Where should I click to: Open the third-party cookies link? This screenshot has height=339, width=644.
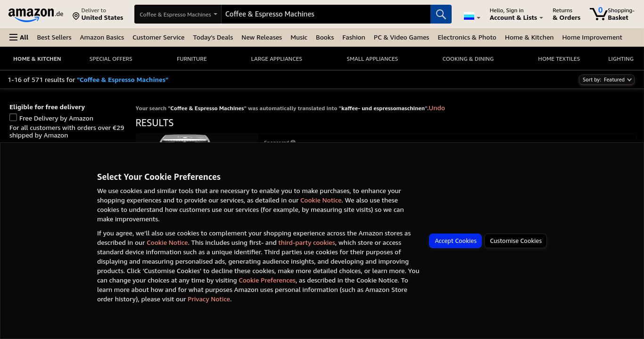click(306, 242)
